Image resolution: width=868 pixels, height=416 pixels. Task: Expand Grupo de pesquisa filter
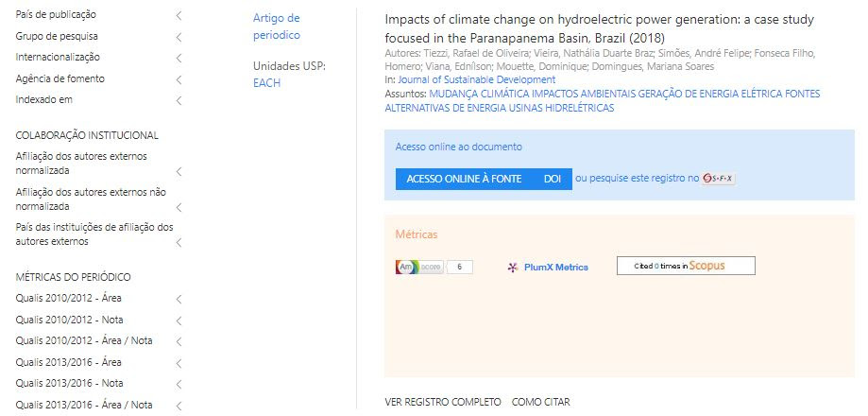179,37
